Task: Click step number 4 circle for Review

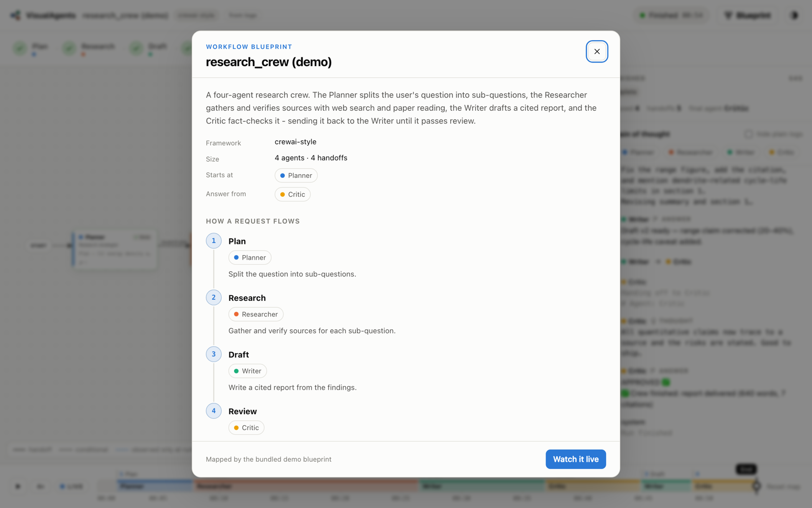Action: 214,410
